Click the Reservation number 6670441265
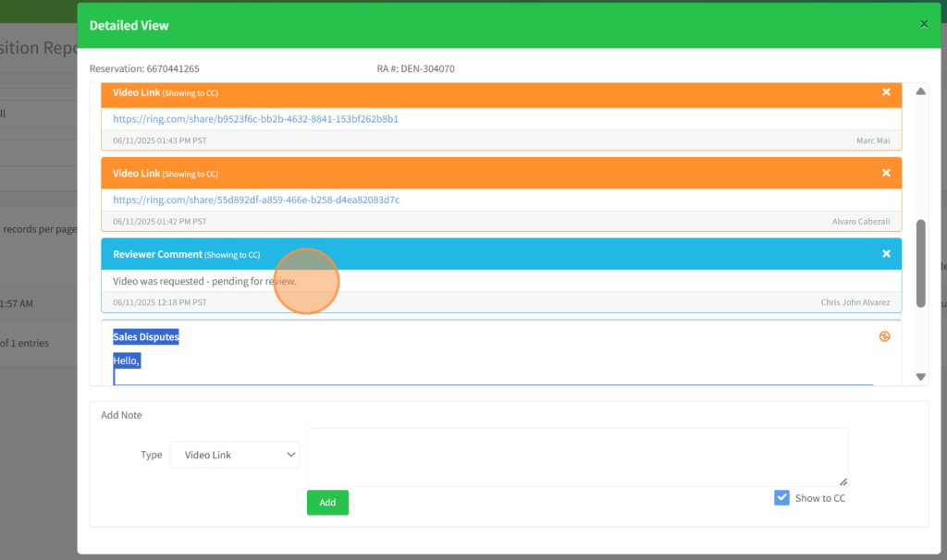947x560 pixels. (x=172, y=69)
